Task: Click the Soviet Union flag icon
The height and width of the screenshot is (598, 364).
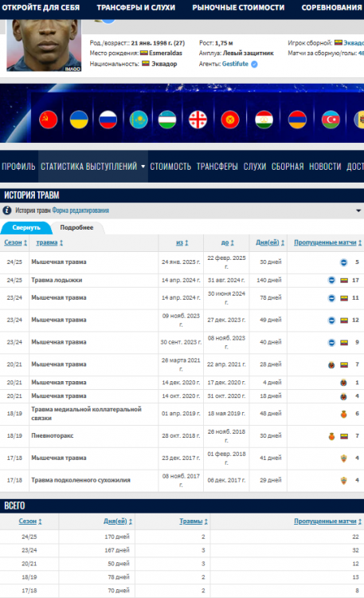Action: (x=49, y=120)
